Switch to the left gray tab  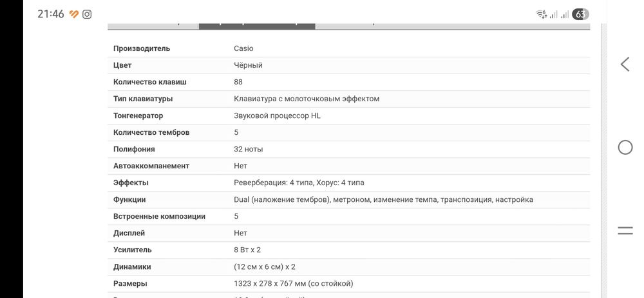(x=153, y=26)
